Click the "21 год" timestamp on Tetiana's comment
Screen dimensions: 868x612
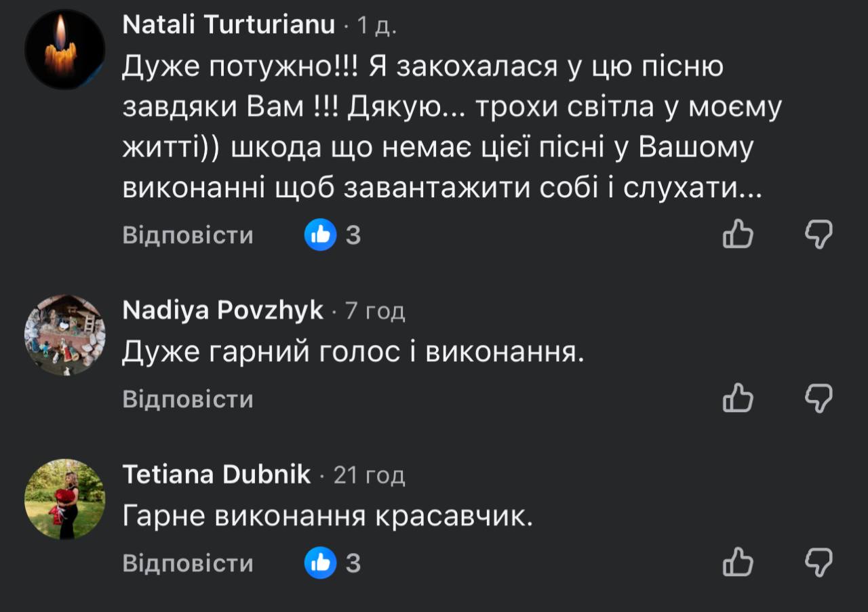click(370, 475)
